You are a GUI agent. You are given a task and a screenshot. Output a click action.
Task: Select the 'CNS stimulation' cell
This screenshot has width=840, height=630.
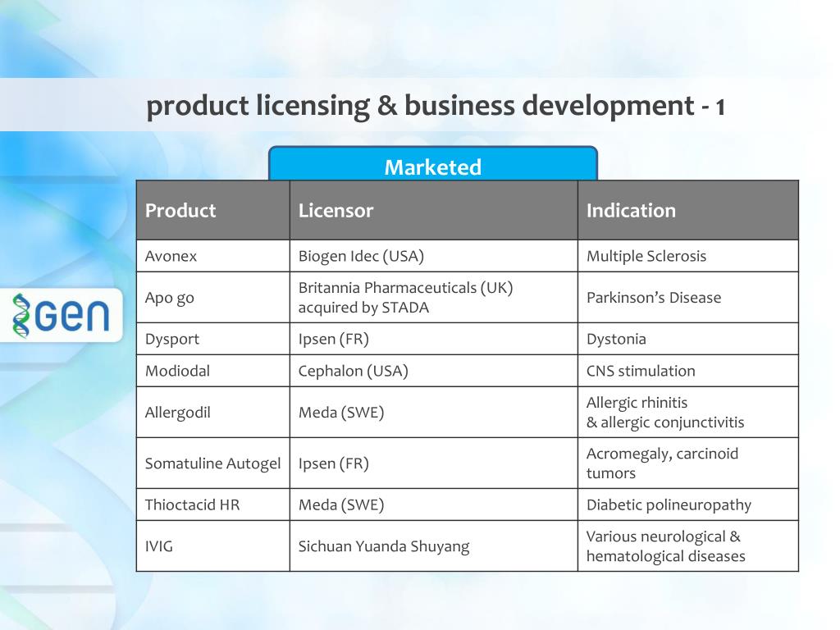point(688,371)
